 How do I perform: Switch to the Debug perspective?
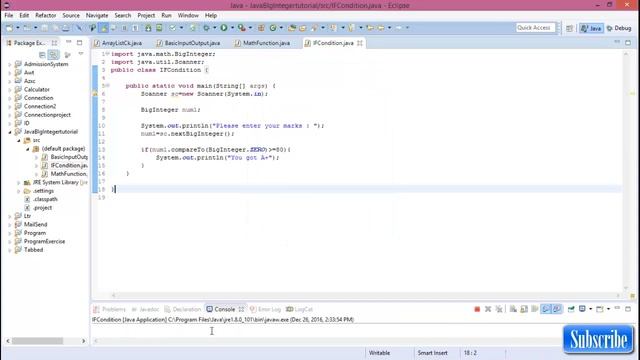click(x=619, y=28)
